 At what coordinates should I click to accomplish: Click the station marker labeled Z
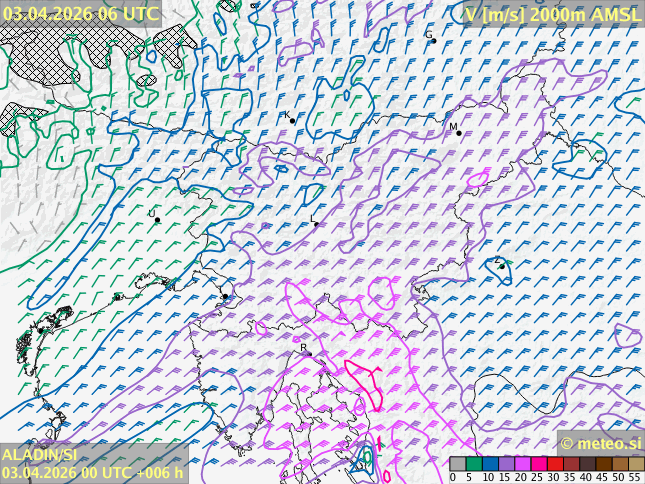[x=501, y=266]
